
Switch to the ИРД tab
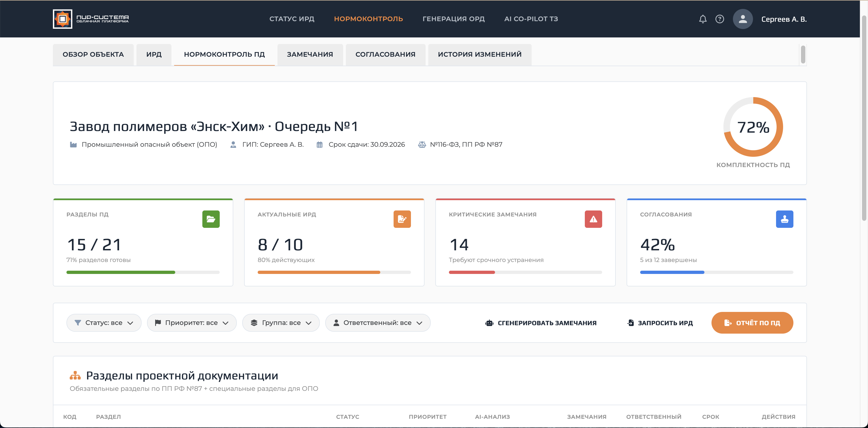[x=154, y=55]
